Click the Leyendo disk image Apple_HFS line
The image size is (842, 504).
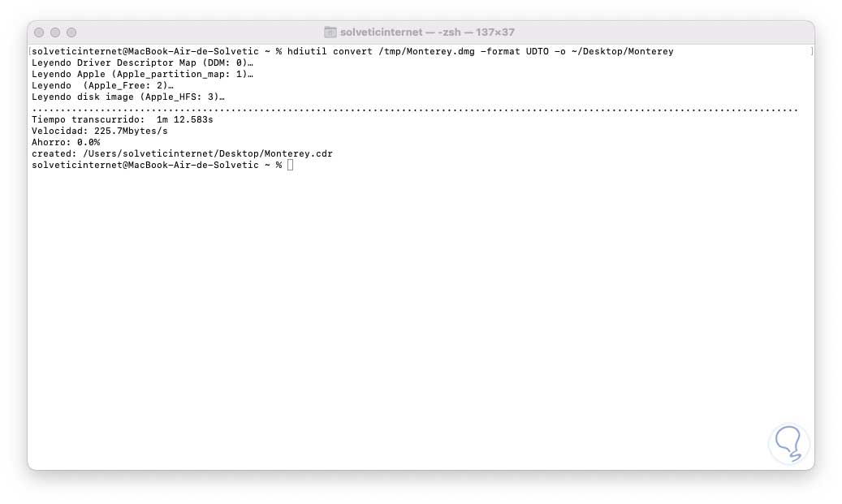click(x=127, y=97)
